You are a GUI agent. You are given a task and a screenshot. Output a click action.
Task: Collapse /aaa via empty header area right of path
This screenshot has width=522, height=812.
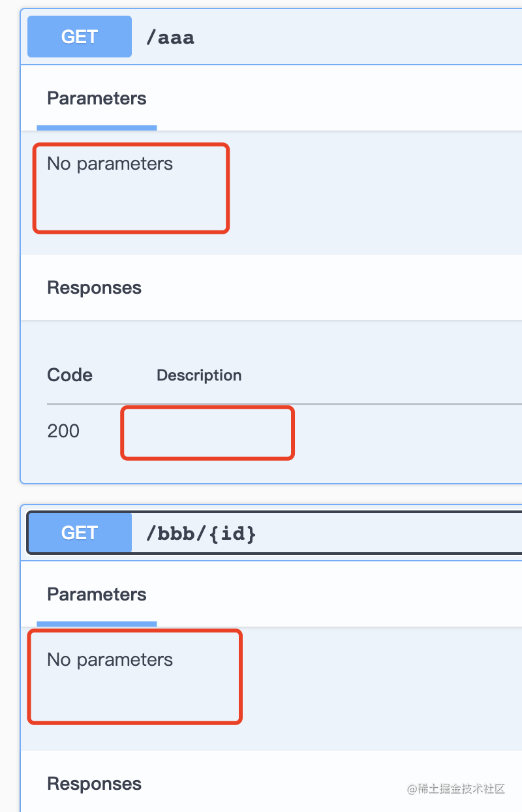pos(359,37)
